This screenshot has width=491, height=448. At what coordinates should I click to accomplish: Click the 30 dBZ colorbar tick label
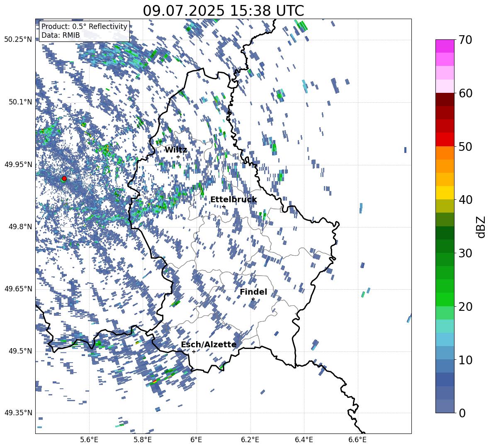click(465, 253)
